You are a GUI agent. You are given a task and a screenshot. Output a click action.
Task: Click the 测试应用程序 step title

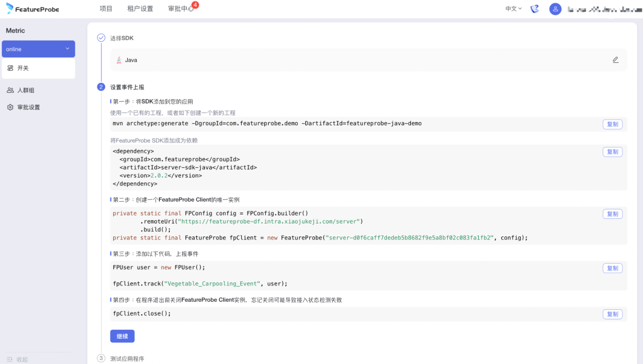coord(127,359)
